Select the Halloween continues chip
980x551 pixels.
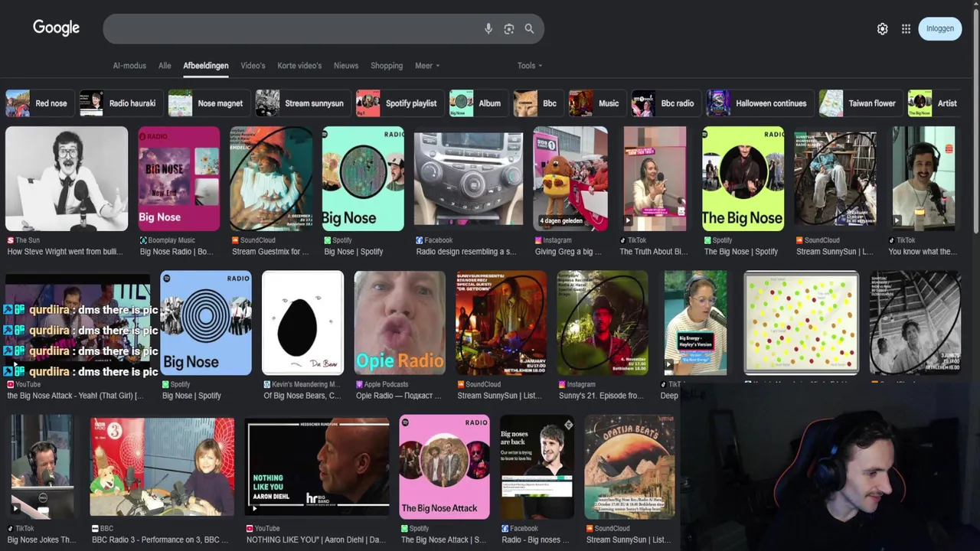[x=759, y=103]
